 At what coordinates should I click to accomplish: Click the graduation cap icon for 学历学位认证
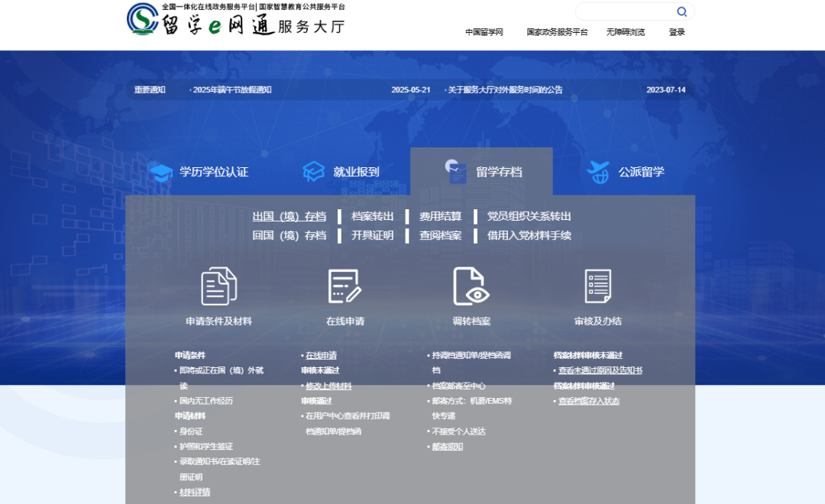pyautogui.click(x=161, y=172)
